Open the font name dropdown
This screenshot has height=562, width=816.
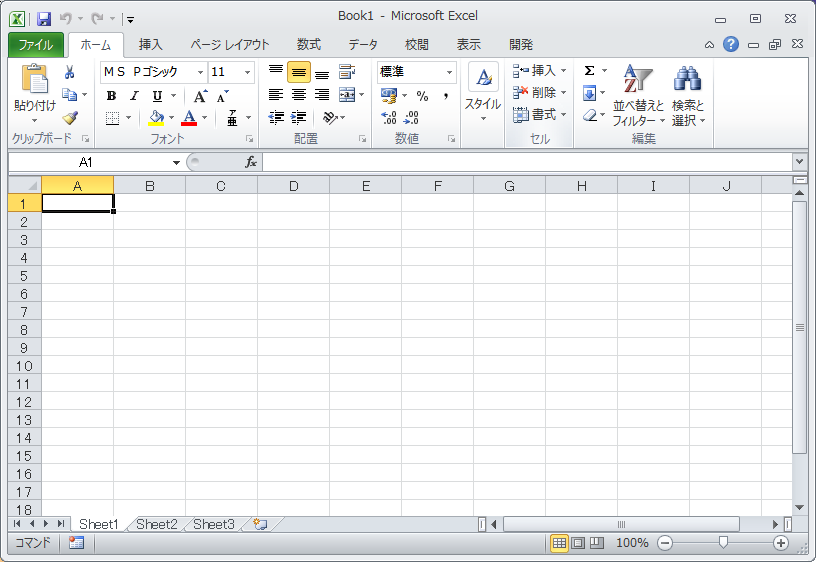click(x=200, y=72)
